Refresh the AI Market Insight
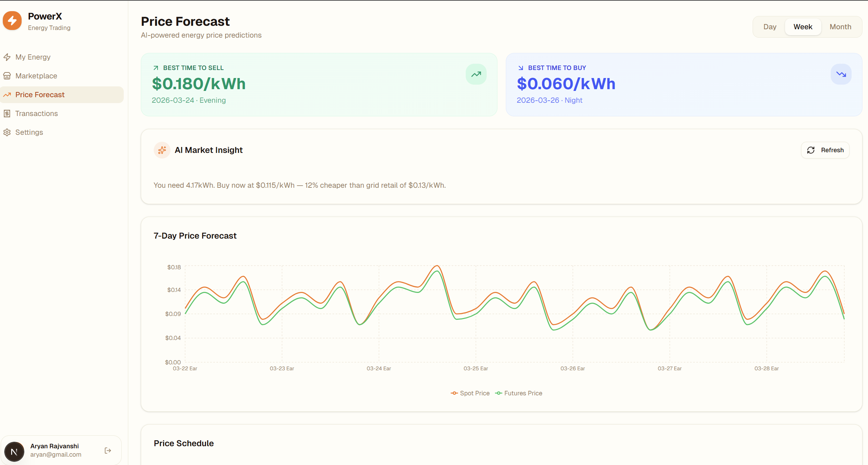The image size is (868, 465). (825, 150)
